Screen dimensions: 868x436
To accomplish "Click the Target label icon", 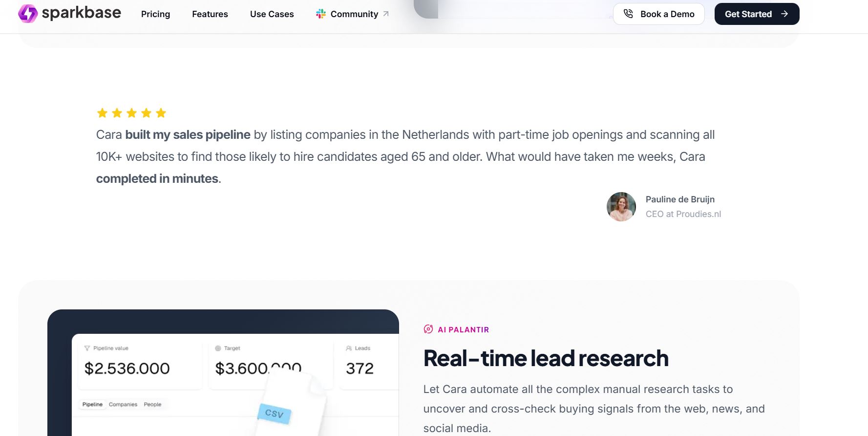I will point(218,348).
